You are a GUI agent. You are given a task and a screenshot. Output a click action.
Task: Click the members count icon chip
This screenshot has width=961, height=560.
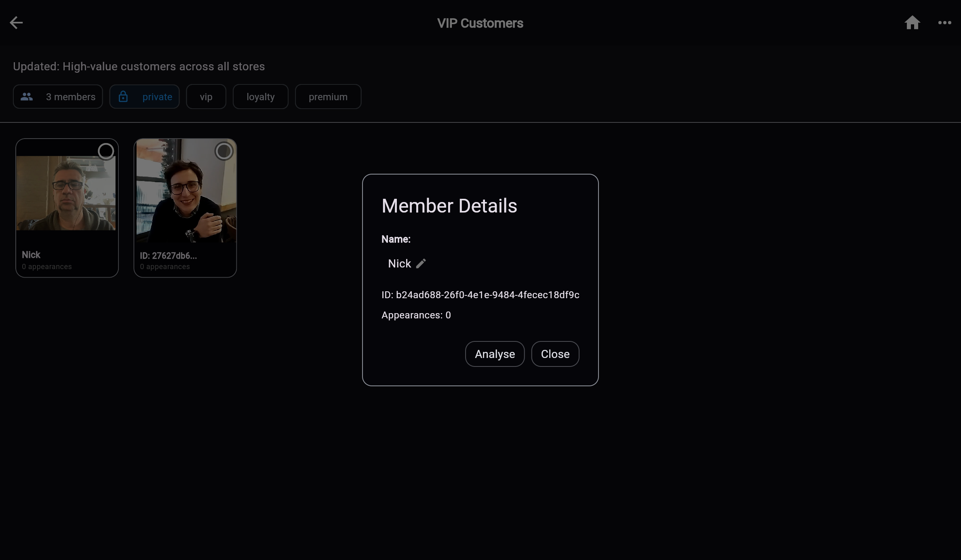coord(27,97)
